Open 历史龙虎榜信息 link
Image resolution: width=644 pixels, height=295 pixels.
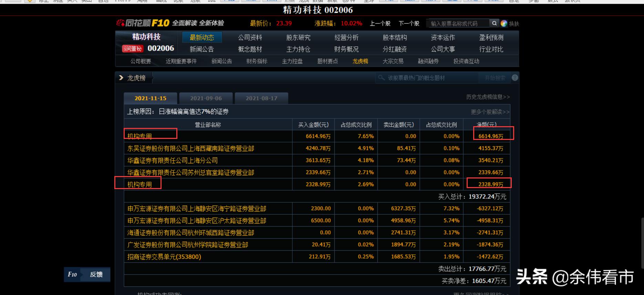pos(488,97)
